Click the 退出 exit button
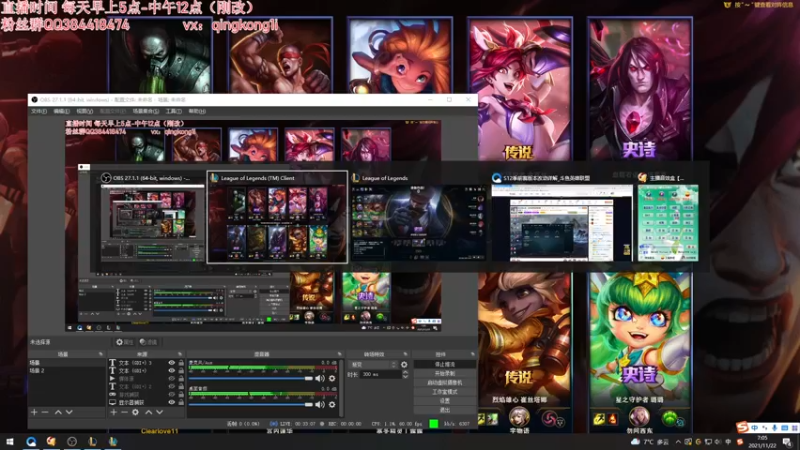 coord(444,410)
